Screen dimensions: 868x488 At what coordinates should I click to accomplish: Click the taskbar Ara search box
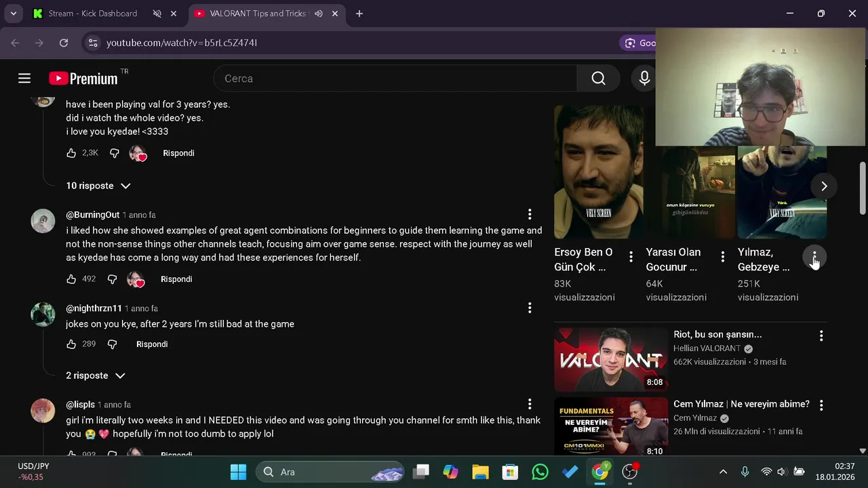coord(330,472)
